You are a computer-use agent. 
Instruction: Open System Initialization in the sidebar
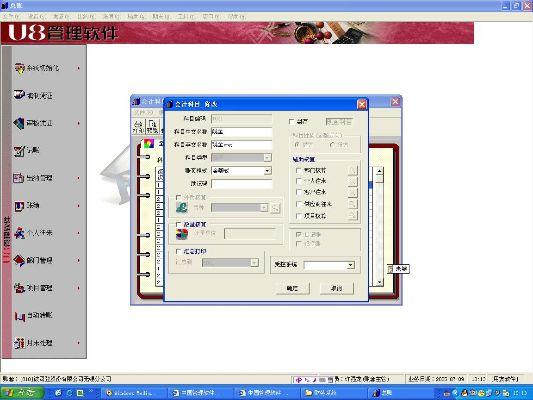pos(37,68)
